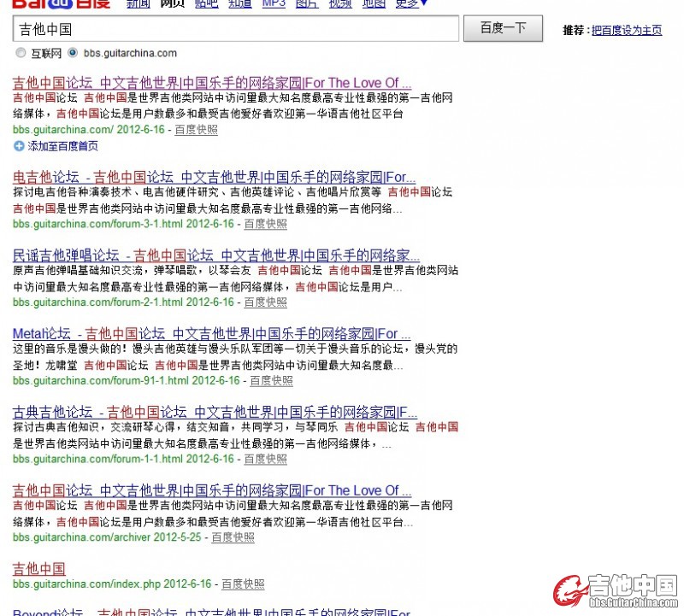Click the green URL bbs.guitarchina.com/ 2012-6-16
The height and width of the screenshot is (616, 684).
point(89,130)
